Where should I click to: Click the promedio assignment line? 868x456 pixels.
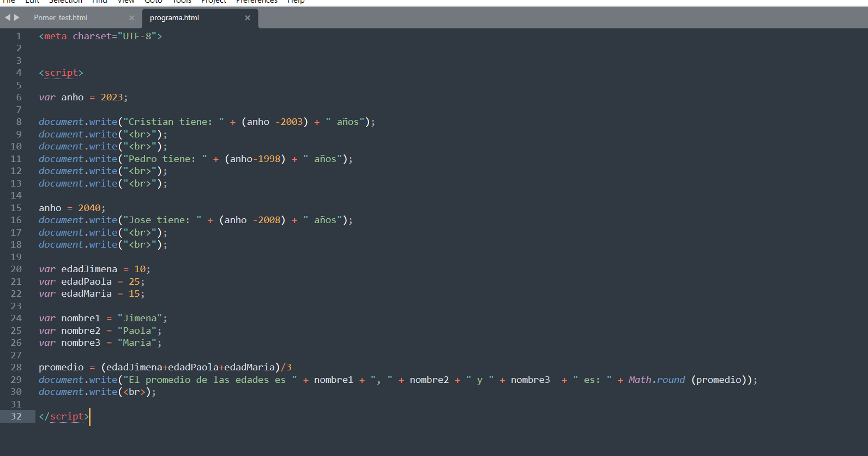[x=165, y=368]
